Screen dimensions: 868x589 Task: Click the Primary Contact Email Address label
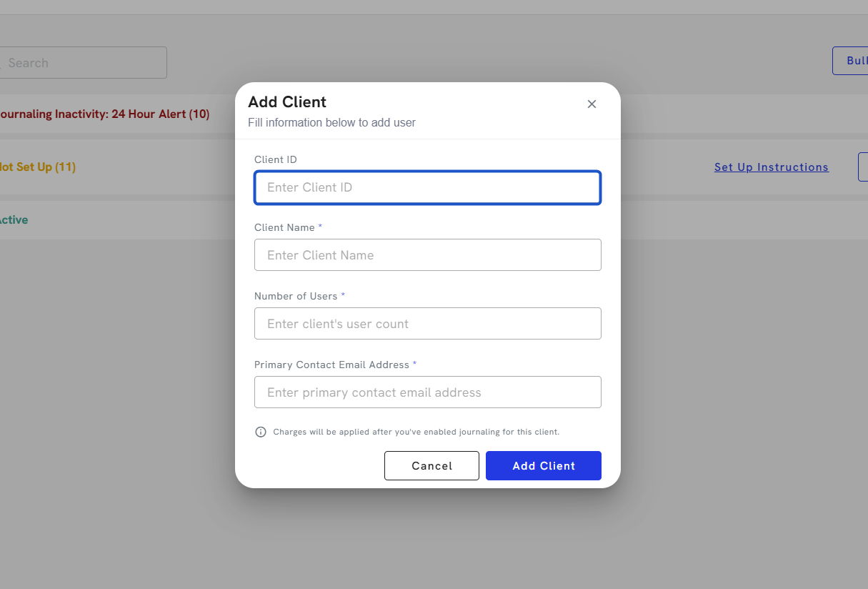(331, 365)
